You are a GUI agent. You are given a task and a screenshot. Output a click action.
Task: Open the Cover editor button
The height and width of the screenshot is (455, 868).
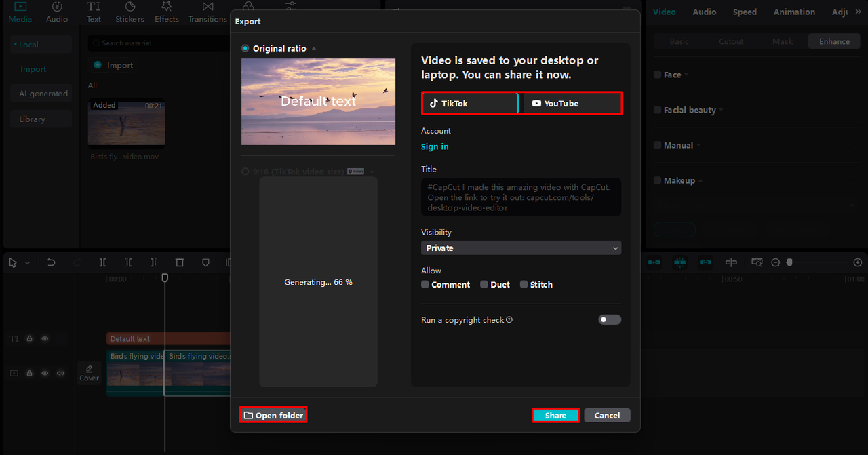pos(89,373)
